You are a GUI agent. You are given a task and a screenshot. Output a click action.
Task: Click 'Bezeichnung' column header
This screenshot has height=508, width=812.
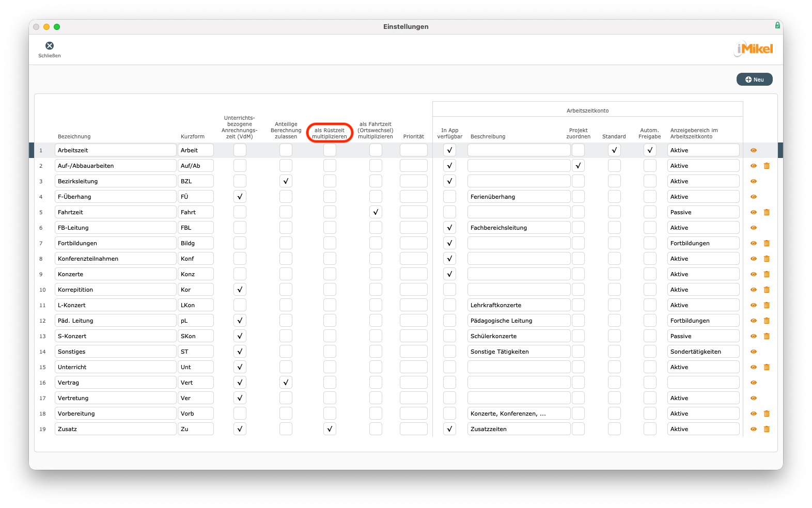(74, 136)
